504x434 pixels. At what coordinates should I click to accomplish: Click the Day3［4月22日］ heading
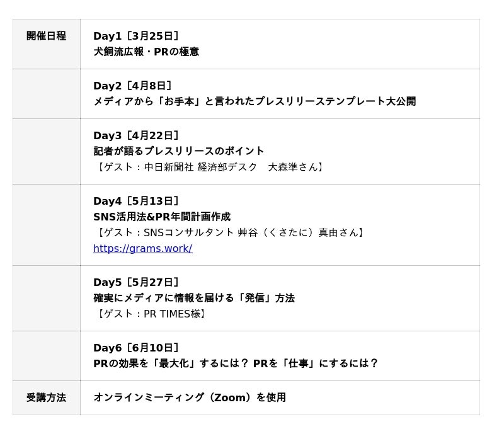pyautogui.click(x=137, y=135)
